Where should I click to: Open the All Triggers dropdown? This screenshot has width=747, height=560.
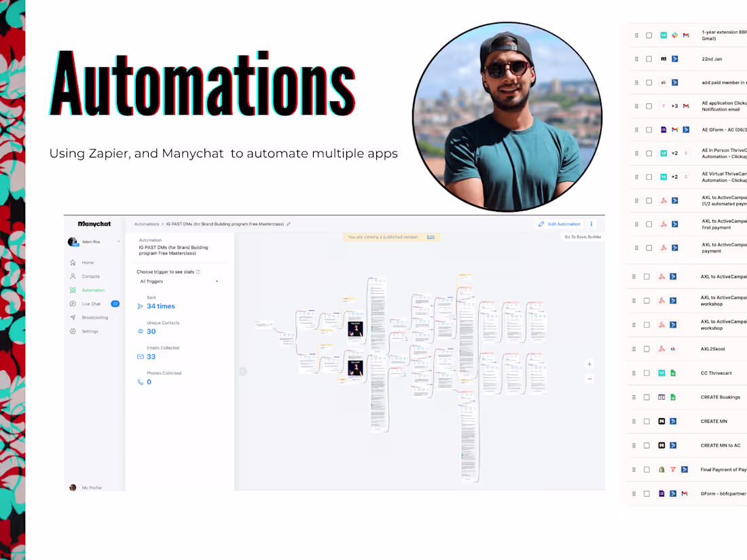[x=180, y=281]
